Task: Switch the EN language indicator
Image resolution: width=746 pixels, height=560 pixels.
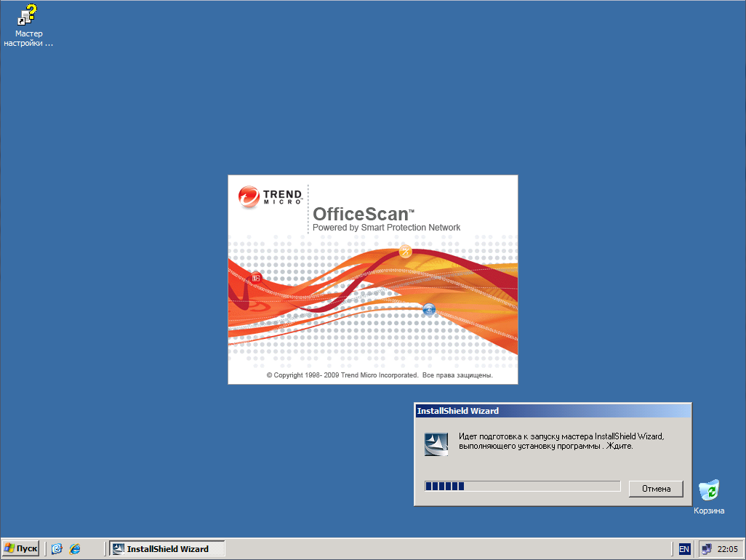Action: coord(684,549)
